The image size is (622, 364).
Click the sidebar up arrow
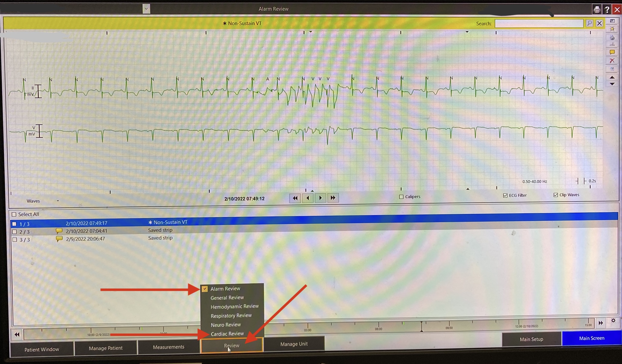(x=612, y=77)
